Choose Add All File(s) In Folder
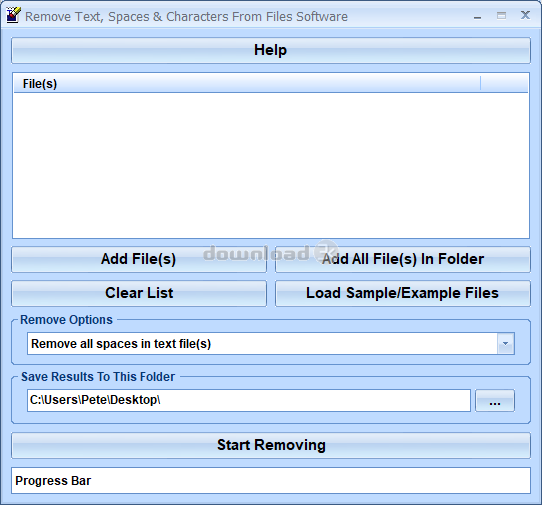542x505 pixels. pos(403,259)
